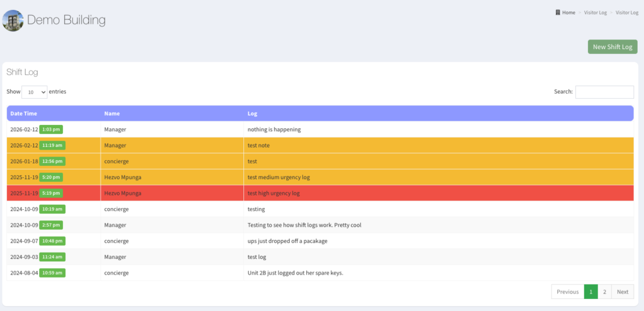This screenshot has width=644, height=311.
Task: Select the 'testing' log text
Action: click(x=256, y=209)
